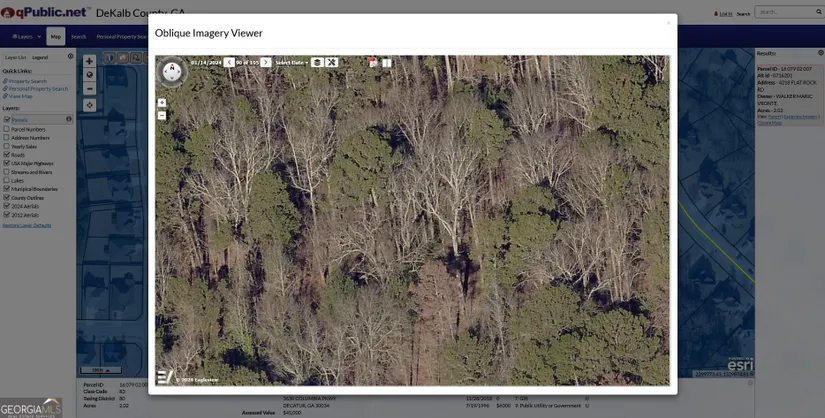Screen dimensions: 825x418
Task: Zoom out on the oblique imagery
Action: click(162, 115)
